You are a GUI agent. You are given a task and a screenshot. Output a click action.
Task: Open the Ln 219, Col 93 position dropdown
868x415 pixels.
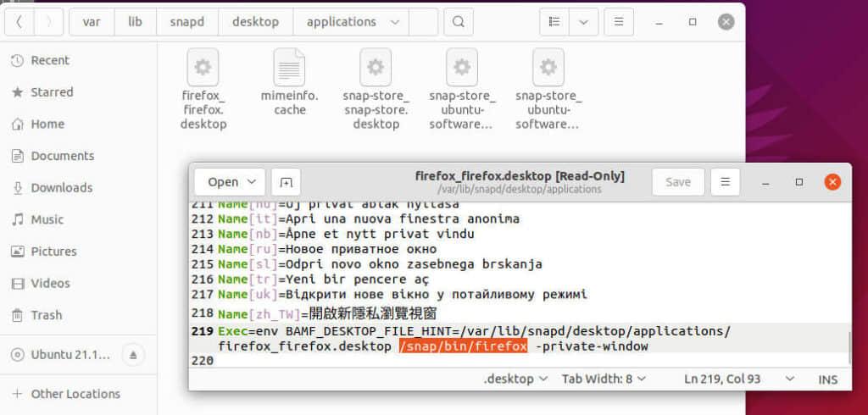[x=739, y=379]
